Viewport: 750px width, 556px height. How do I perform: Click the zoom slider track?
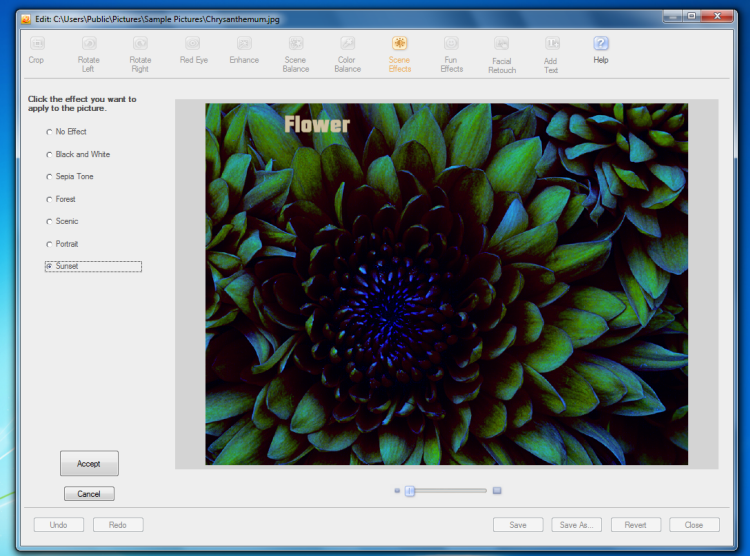coord(450,491)
